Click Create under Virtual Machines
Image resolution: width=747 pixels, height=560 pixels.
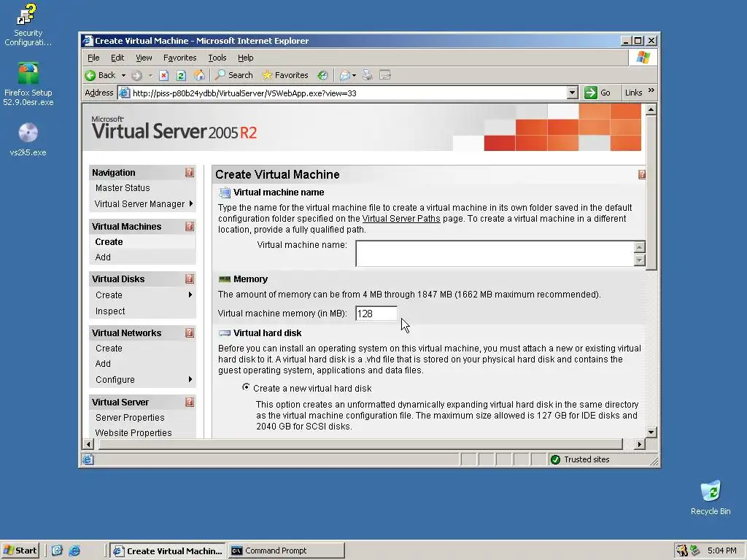(109, 242)
